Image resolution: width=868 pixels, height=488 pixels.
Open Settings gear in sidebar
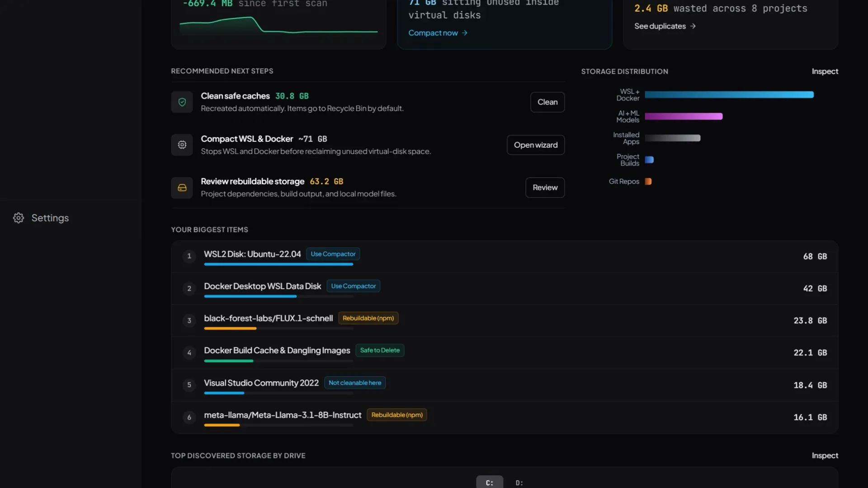19,218
